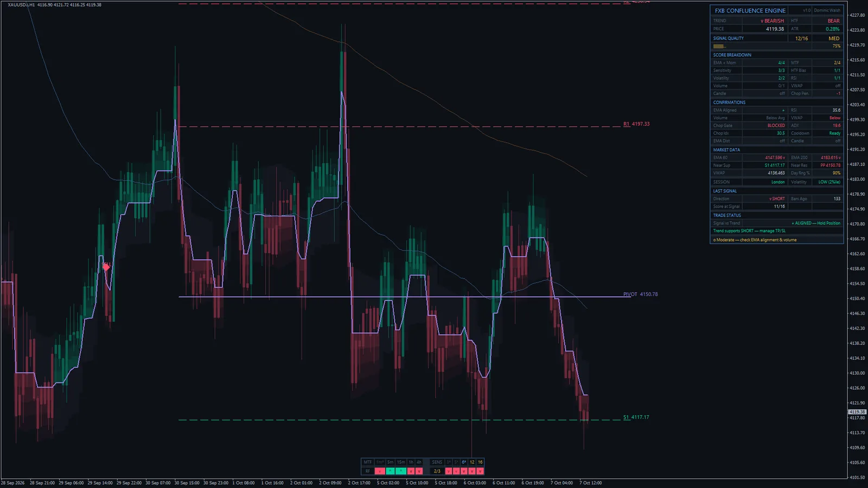Click the ALIGNED Hold Position status text
This screenshot has width=868, height=488.
pyautogui.click(x=816, y=223)
